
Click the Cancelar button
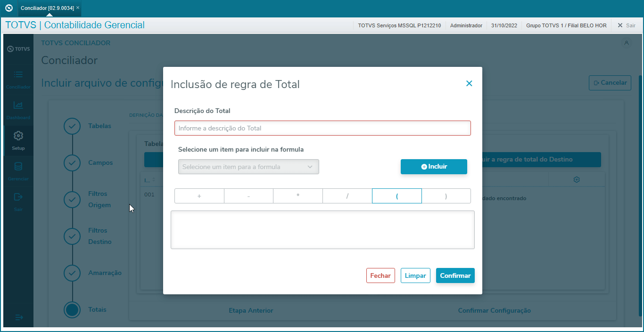point(610,83)
